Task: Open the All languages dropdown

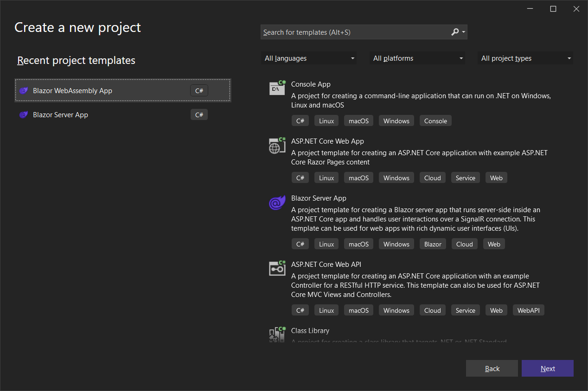Action: 309,58
